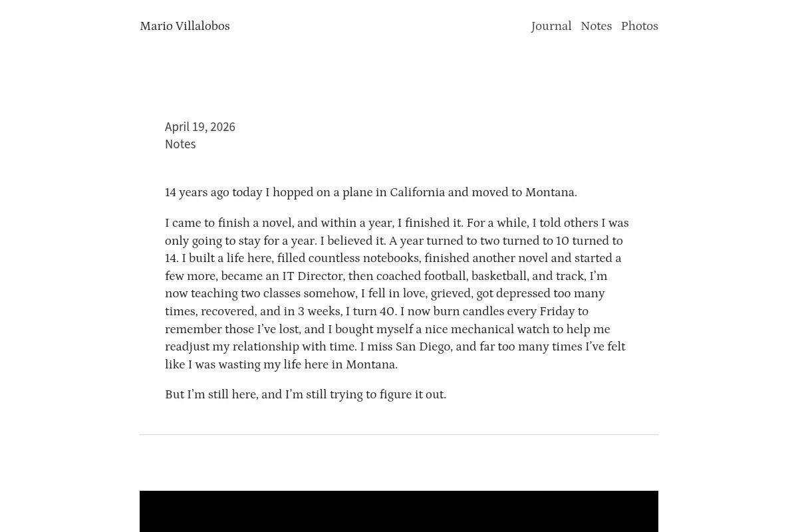Click the words "San Diego" in the paragraph
798x532 pixels.
point(424,347)
